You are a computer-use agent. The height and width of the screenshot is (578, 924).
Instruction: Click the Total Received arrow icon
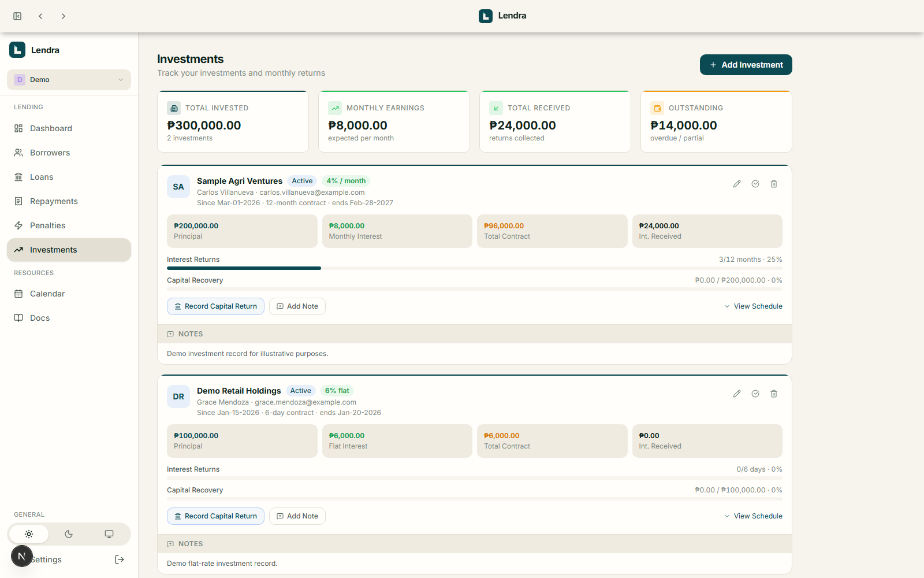[496, 108]
